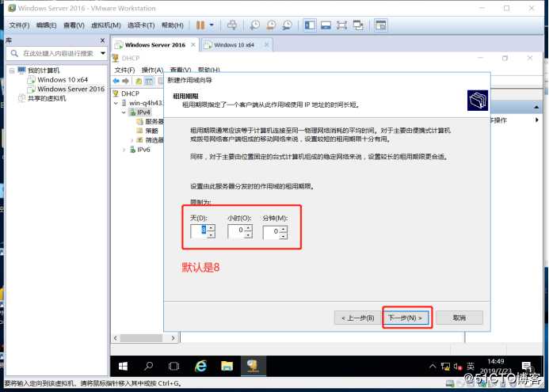Viewport: 549px width, 392px height.
Task: Open the VMware 帮助(H) menu
Action: click(x=172, y=25)
